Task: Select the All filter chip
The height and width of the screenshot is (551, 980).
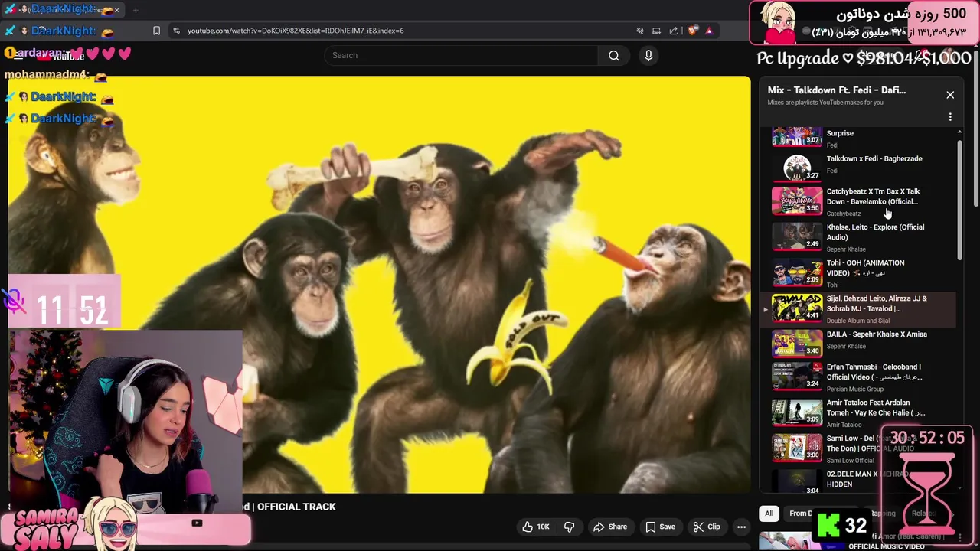Action: pos(769,514)
